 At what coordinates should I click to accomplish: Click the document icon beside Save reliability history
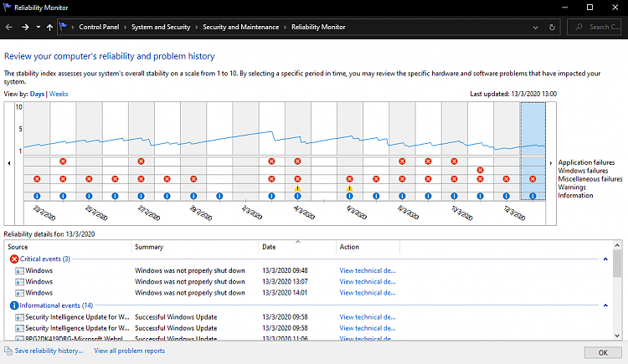pyautogui.click(x=8, y=351)
